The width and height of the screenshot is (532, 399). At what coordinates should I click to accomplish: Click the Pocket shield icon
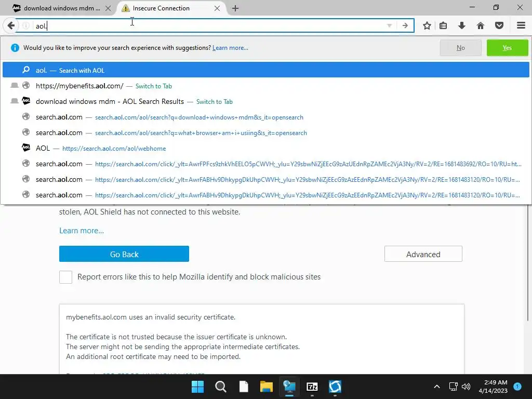coord(499,26)
